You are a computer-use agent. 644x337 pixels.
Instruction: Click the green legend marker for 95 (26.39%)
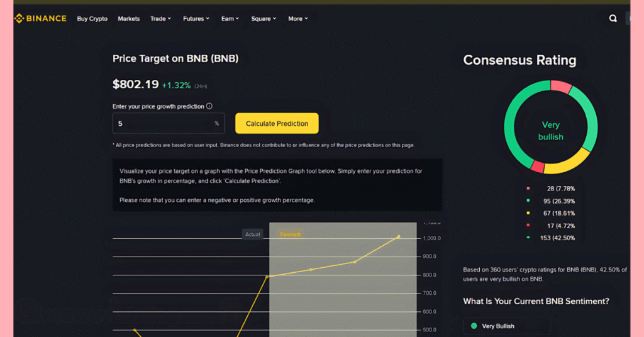528,201
